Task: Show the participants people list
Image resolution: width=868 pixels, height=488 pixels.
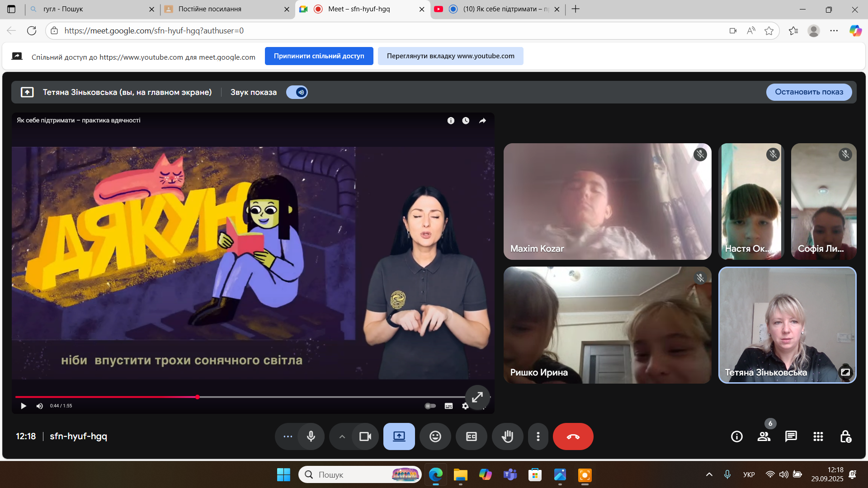Action: 764,436
